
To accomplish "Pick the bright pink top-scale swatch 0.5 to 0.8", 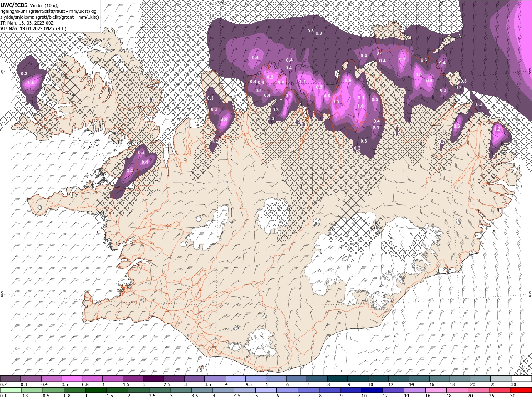I will [x=71, y=378].
